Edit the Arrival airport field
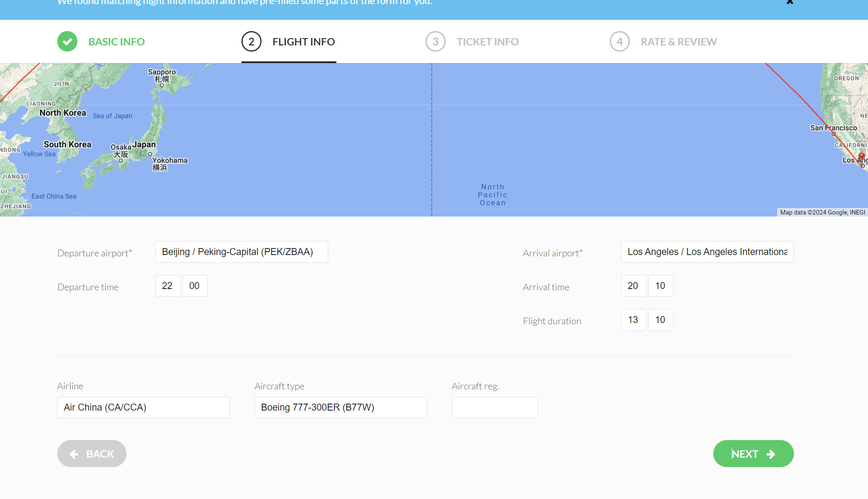 (707, 252)
